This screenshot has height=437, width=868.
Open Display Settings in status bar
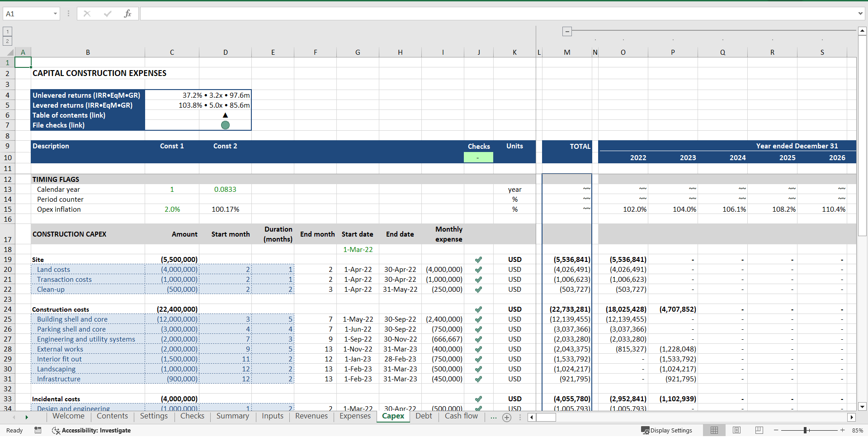[x=667, y=430]
